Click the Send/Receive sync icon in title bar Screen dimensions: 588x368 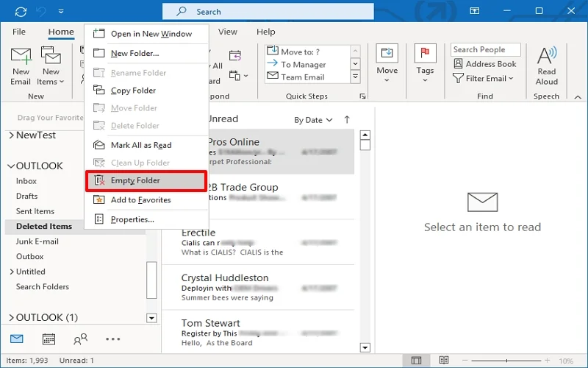pyautogui.click(x=21, y=11)
